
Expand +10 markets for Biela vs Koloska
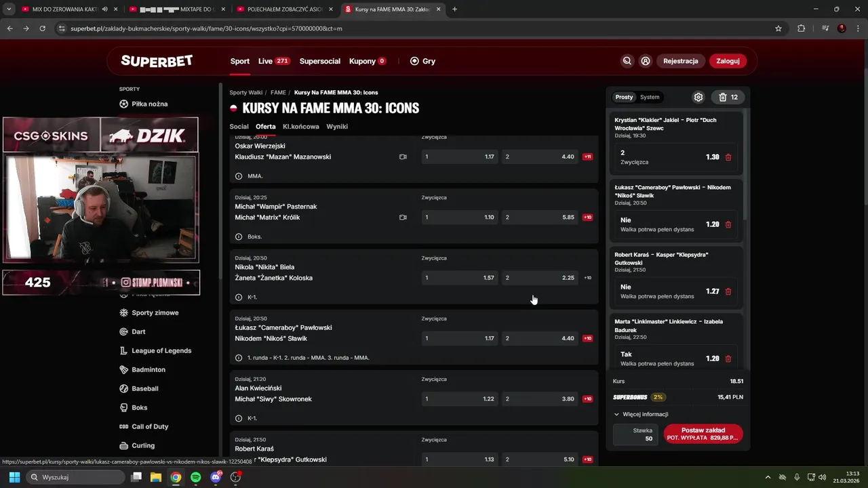coord(588,278)
